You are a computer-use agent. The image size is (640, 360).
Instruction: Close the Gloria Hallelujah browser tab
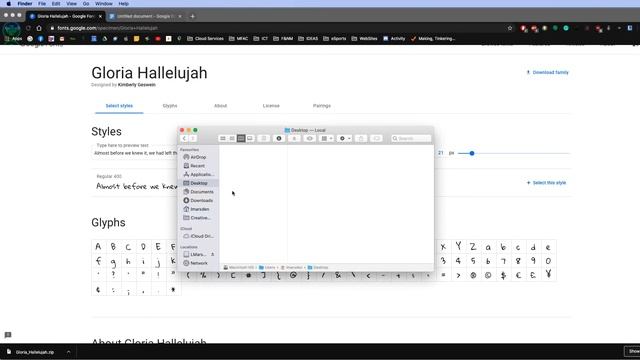coord(100,16)
